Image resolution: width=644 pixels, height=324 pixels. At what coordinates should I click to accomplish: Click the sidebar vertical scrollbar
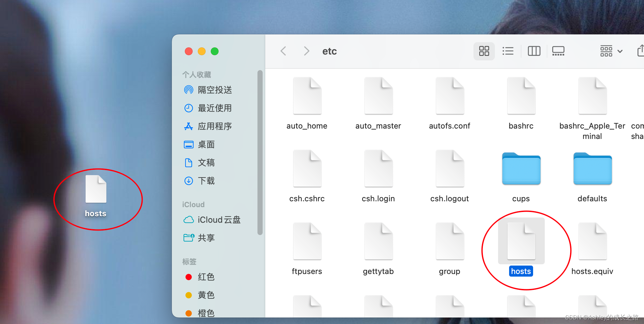(x=260, y=153)
